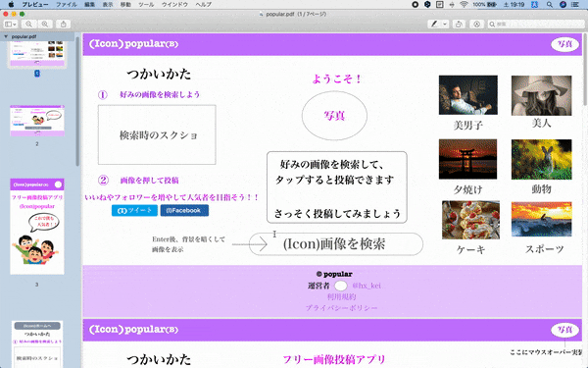Screen dimensions: 588x368
Task: Click the 写真 oval button in first header
Action: [564, 44]
